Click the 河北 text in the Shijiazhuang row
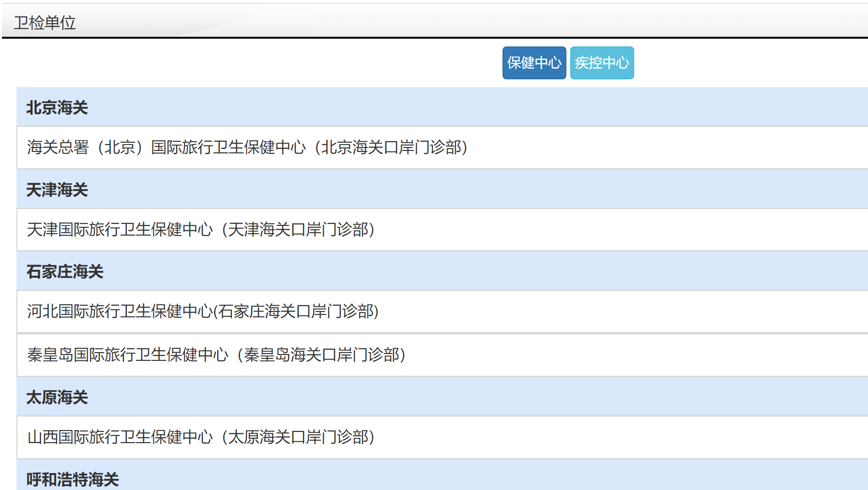 [43, 312]
